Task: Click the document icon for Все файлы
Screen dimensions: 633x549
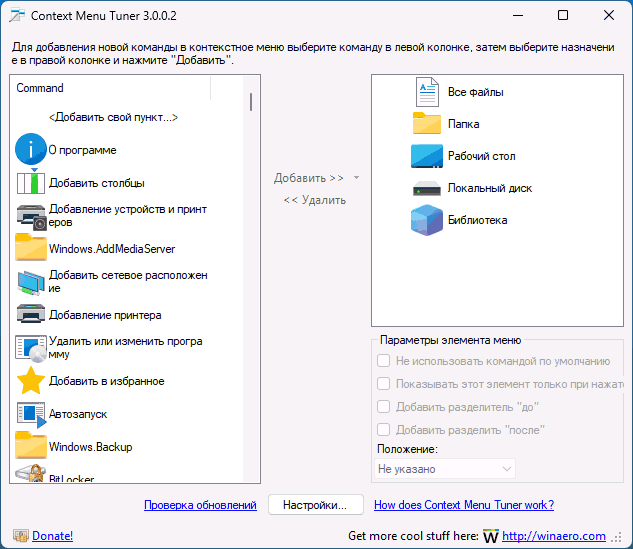Action: coord(427,92)
